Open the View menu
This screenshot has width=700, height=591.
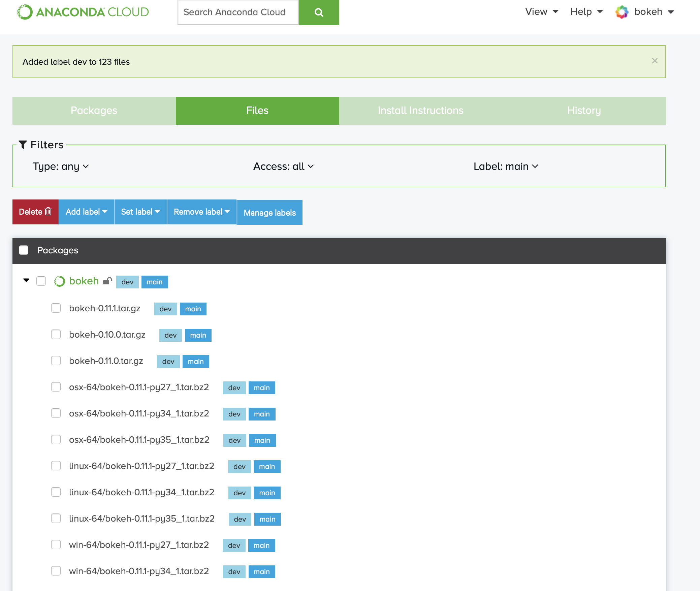pyautogui.click(x=541, y=11)
